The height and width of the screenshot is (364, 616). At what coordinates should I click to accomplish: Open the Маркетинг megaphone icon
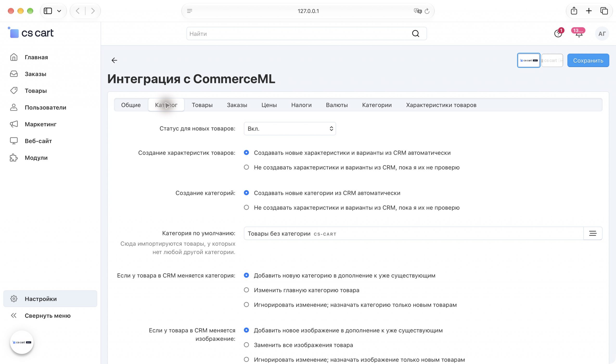click(14, 124)
